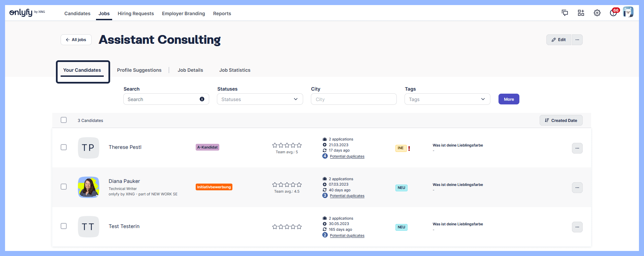Rate Diana Pauker five stars
This screenshot has height=256, width=644.
click(299, 185)
